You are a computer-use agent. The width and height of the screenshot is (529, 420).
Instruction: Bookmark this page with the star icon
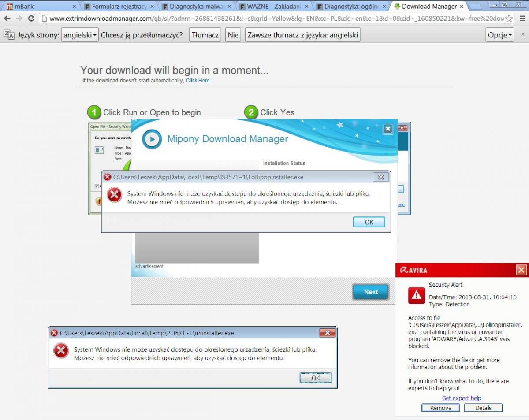509,19
